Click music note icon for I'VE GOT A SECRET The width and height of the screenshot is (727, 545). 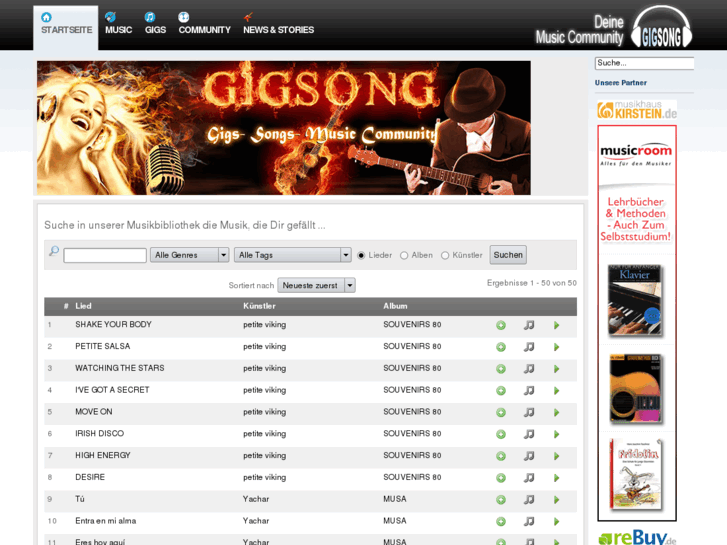click(529, 391)
